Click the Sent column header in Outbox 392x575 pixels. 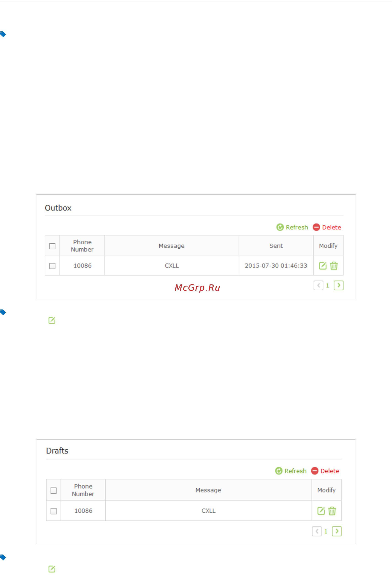pyautogui.click(x=276, y=246)
